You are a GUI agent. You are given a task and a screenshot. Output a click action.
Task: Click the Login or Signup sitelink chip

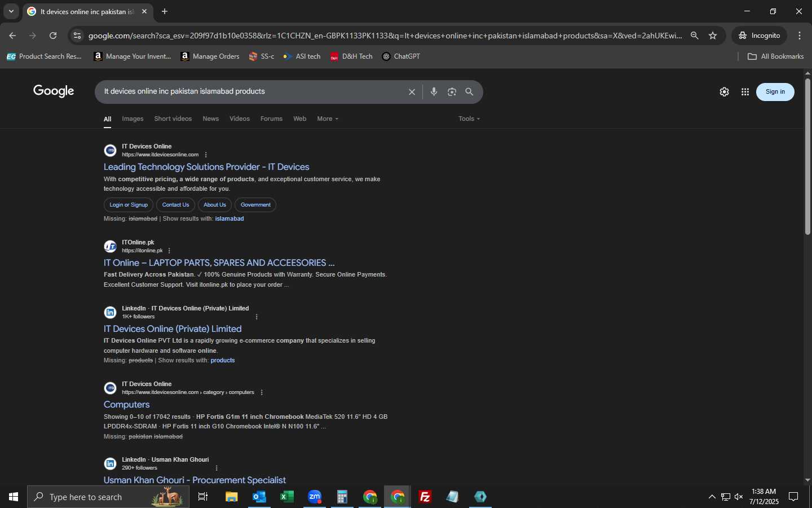pyautogui.click(x=129, y=205)
